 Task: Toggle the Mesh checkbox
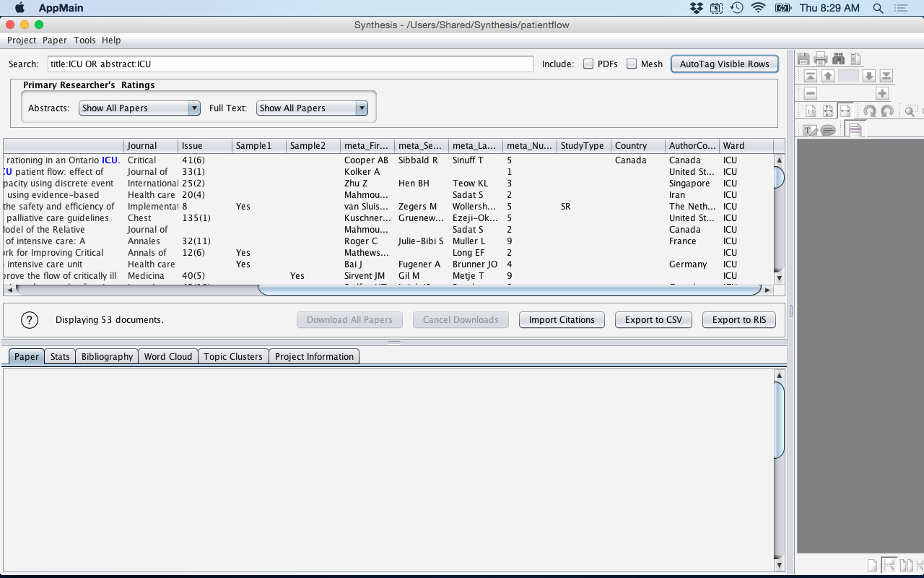(632, 64)
